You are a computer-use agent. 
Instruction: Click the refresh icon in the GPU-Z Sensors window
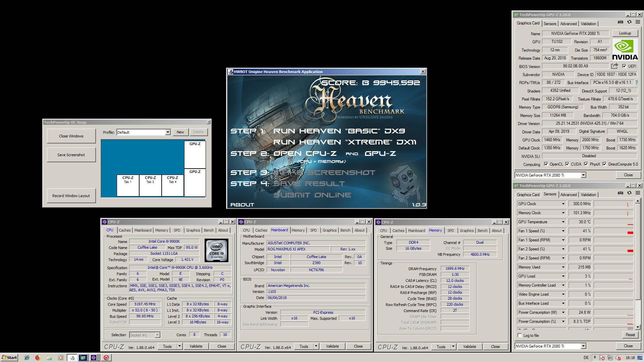pyautogui.click(x=629, y=193)
